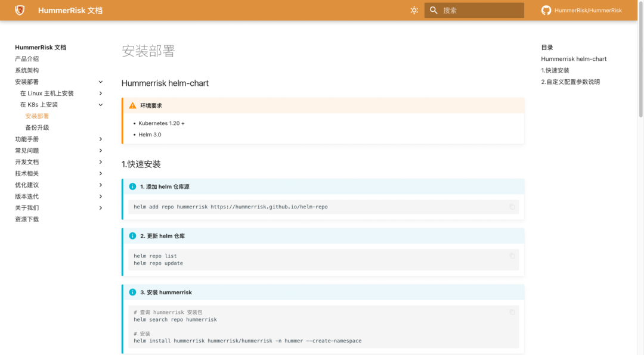Expand the 开发文档 section chevron

click(101, 162)
